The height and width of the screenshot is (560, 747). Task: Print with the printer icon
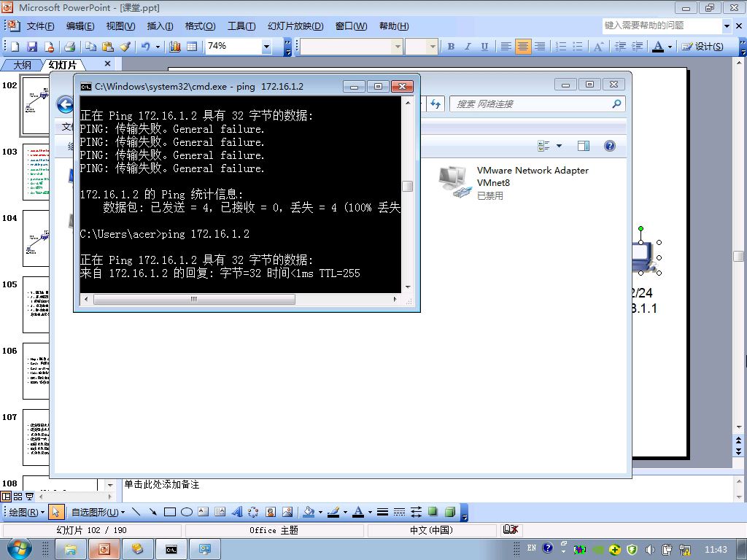[70, 46]
